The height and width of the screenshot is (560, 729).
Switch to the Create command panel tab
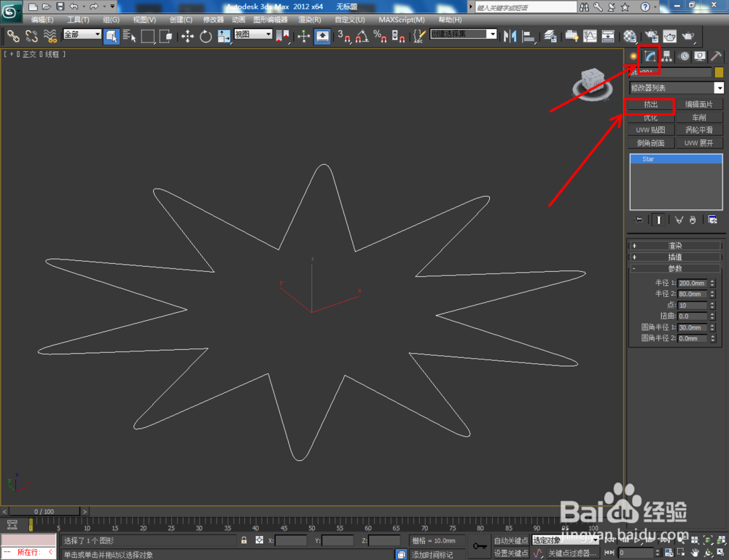633,56
